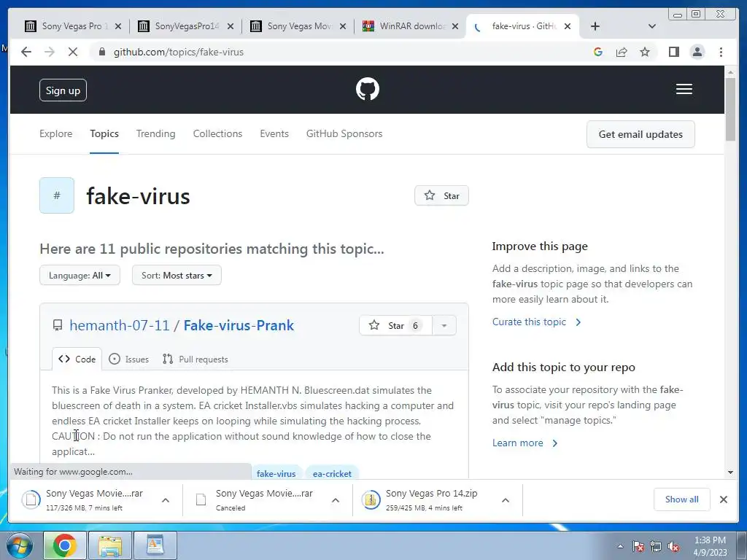Open Fake-virus-Prank repository link
Screen dimensions: 747x560
[239, 325]
